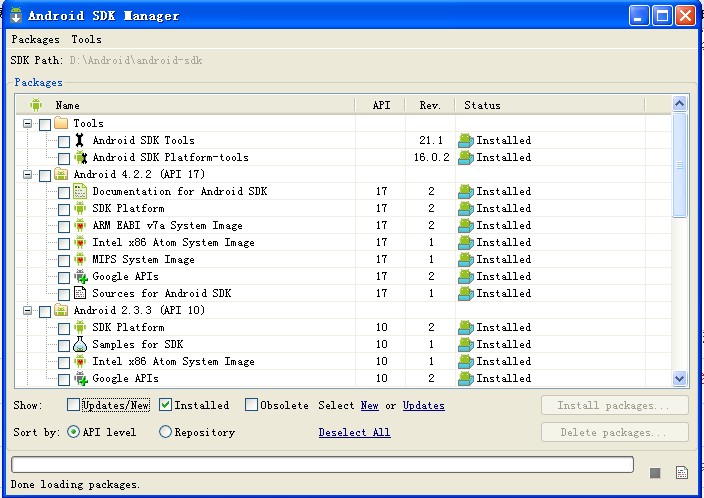Click the Android SDK Tools wrench icon
The height and width of the screenshot is (498, 704).
pyautogui.click(x=80, y=140)
